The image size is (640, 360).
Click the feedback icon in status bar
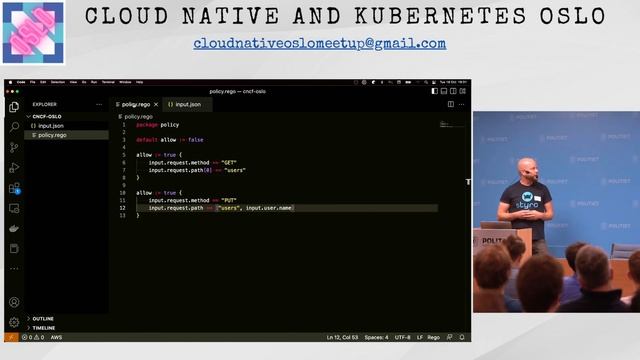click(449, 338)
